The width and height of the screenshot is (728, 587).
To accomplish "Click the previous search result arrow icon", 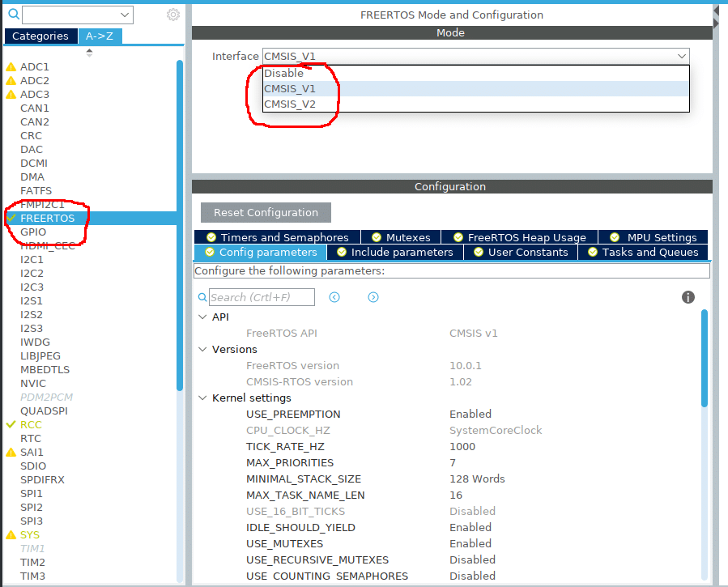I will pyautogui.click(x=334, y=297).
